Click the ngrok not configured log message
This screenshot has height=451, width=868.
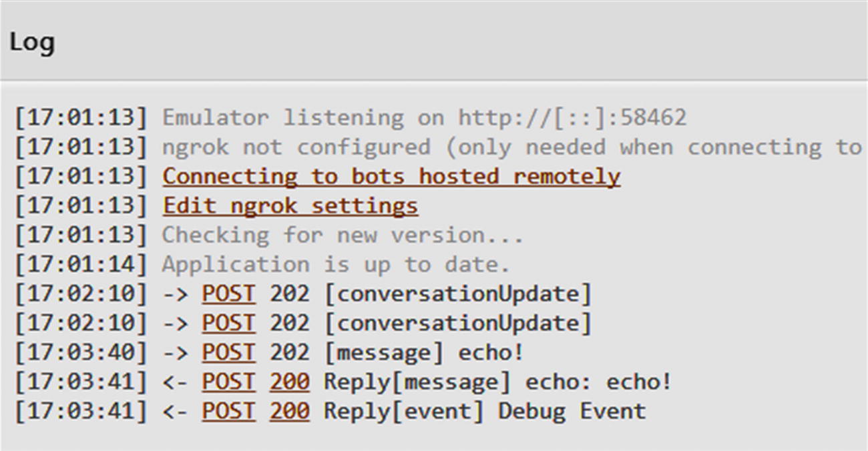pos(511,147)
